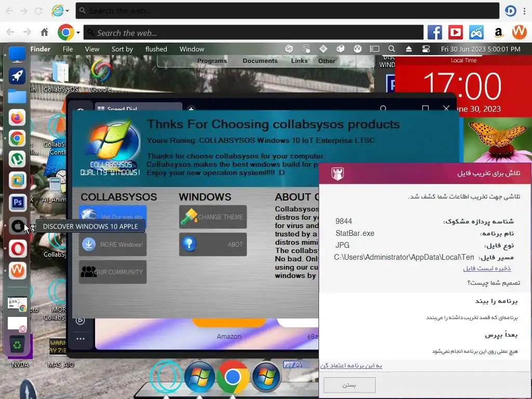The height and width of the screenshot is (399, 532).
Task: Open the three-dot menu in top toolbar
Action: 525,11
